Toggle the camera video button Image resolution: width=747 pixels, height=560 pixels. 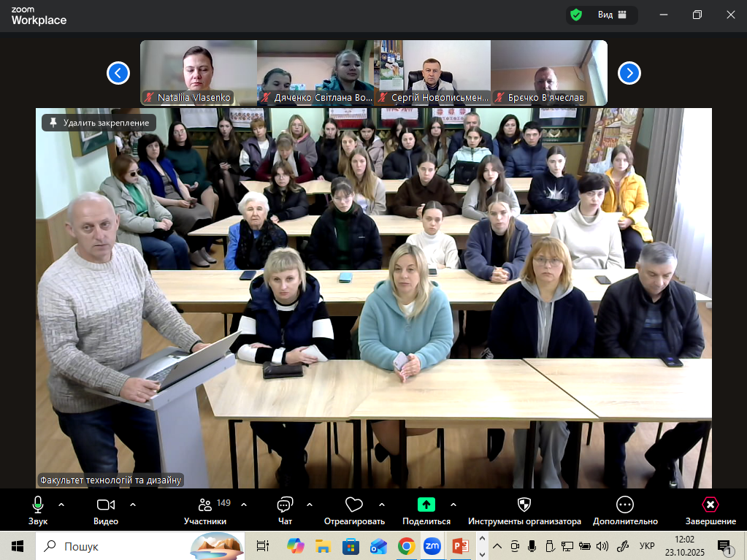pos(106,505)
